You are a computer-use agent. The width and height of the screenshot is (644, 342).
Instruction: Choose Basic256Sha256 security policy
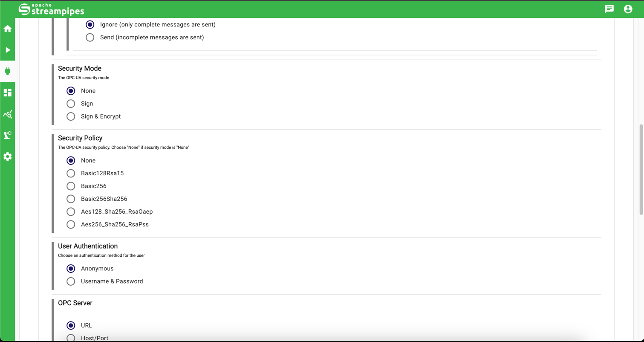[71, 199]
